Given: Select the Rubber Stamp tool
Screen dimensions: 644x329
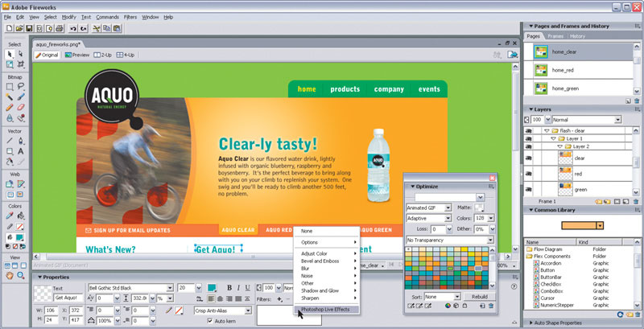Looking at the screenshot, I should click(x=21, y=118).
